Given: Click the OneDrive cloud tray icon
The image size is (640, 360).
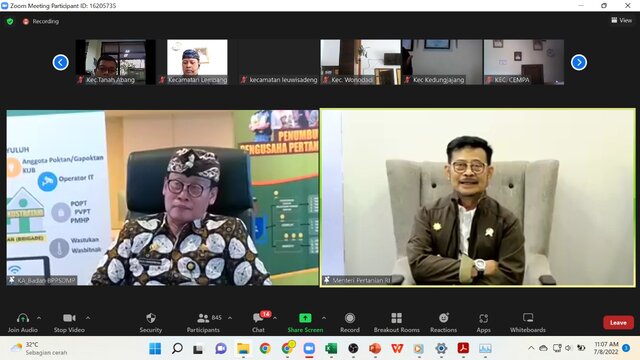Looking at the screenshot, I should tap(543, 348).
